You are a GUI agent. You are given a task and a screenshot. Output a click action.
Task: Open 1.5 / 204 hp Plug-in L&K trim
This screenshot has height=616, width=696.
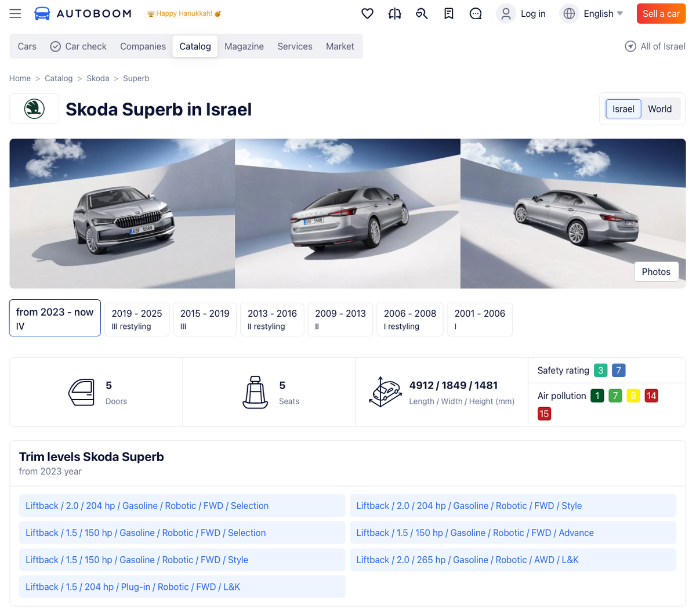182,587
